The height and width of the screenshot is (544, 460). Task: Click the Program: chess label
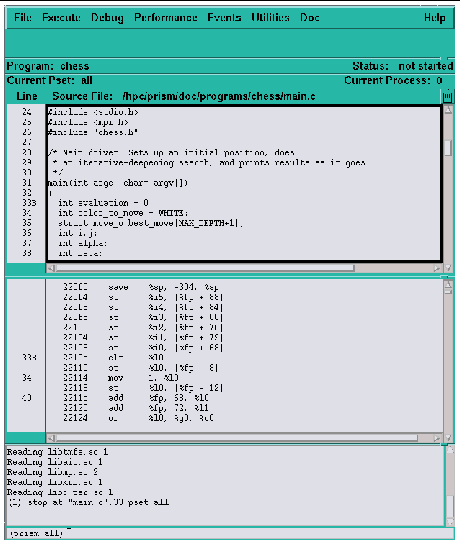pyautogui.click(x=48, y=66)
